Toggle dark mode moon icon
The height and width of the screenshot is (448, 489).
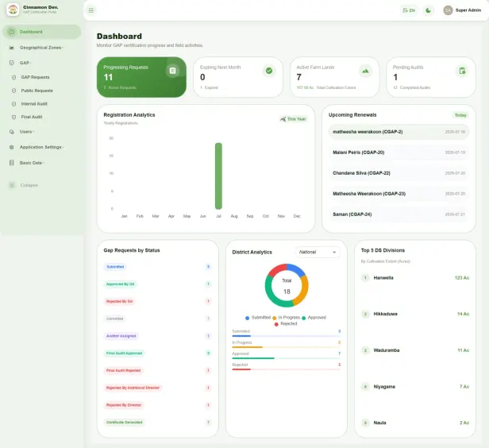coord(428,10)
